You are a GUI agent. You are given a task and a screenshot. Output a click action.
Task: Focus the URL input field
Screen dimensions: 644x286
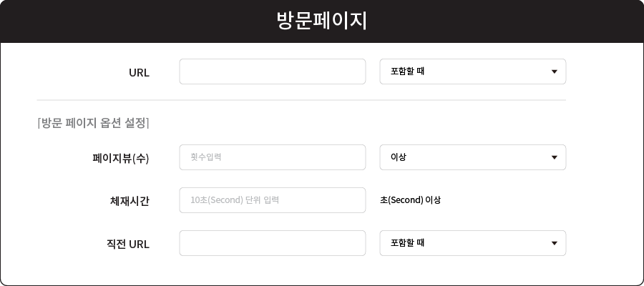(x=273, y=71)
